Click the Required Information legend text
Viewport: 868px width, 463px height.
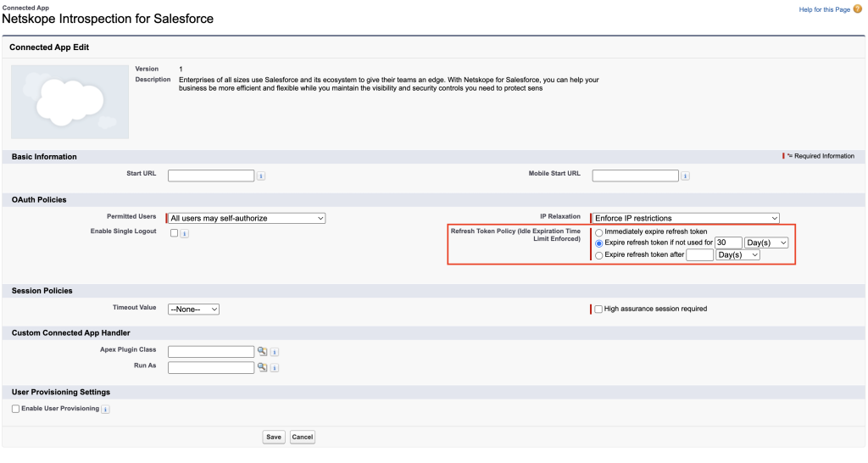click(821, 156)
